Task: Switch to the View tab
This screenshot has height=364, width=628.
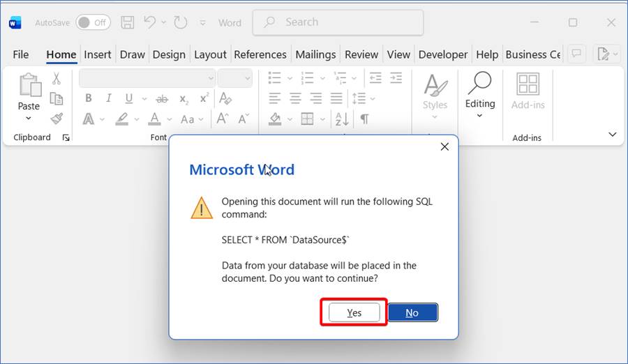Action: coord(398,54)
